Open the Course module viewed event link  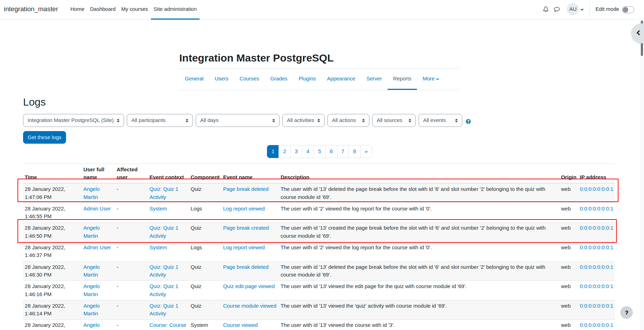249,306
